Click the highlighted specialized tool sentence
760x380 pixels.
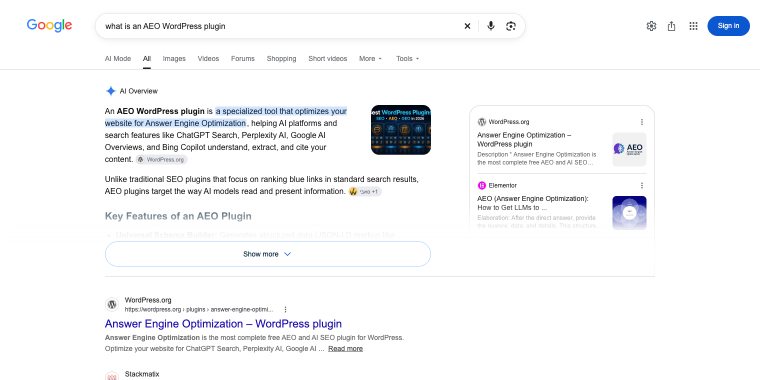click(226, 117)
